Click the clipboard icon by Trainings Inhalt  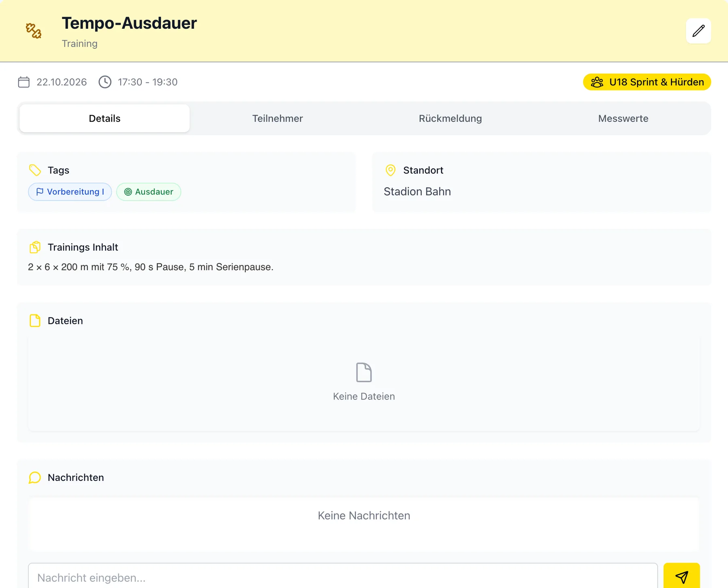[35, 247]
